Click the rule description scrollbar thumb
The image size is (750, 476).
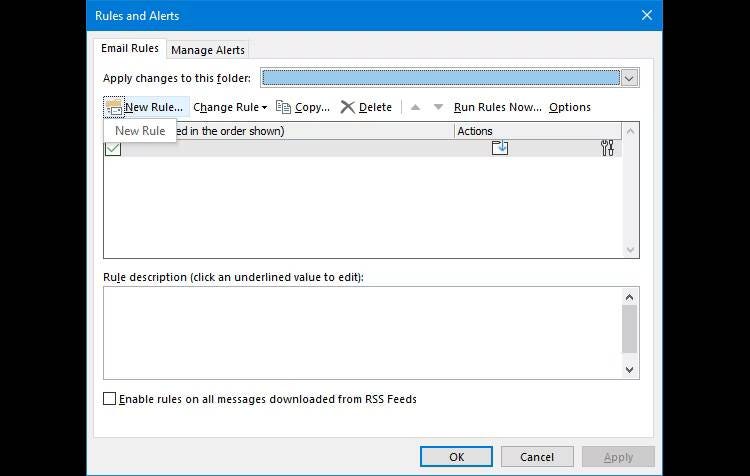pyautogui.click(x=629, y=329)
